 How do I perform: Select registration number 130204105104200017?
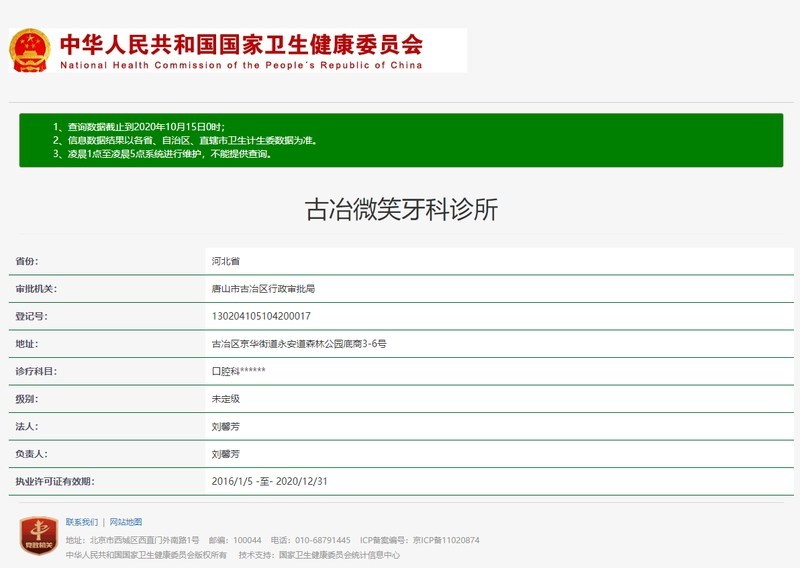pyautogui.click(x=261, y=316)
